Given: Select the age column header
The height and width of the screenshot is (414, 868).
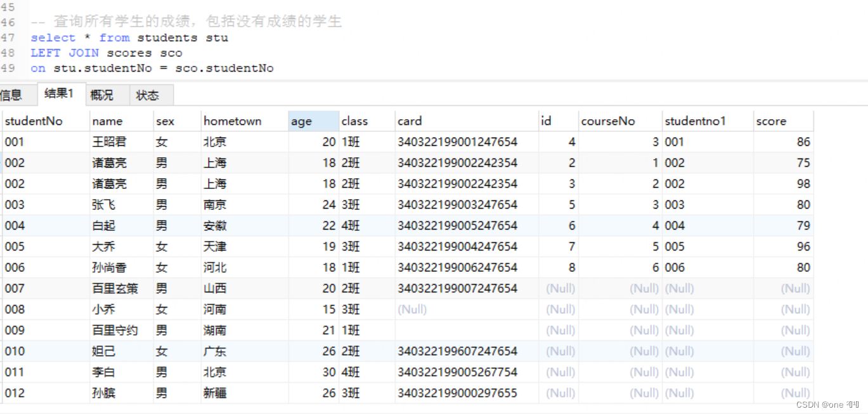Looking at the screenshot, I should pos(302,121).
